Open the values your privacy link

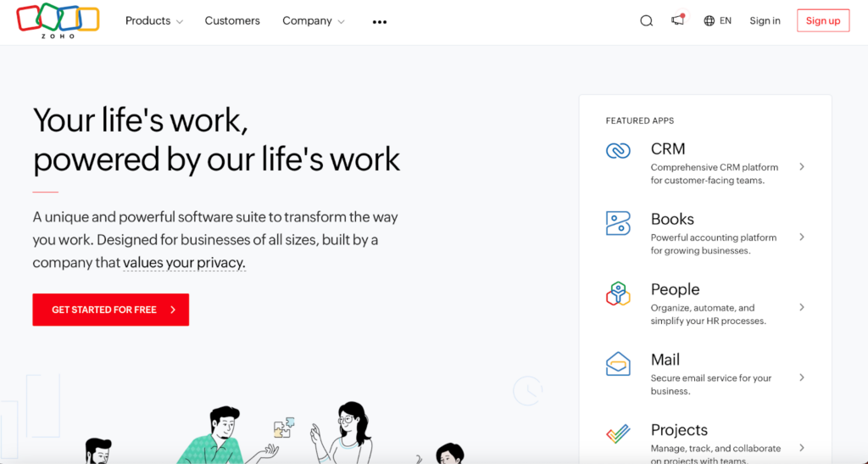(184, 263)
